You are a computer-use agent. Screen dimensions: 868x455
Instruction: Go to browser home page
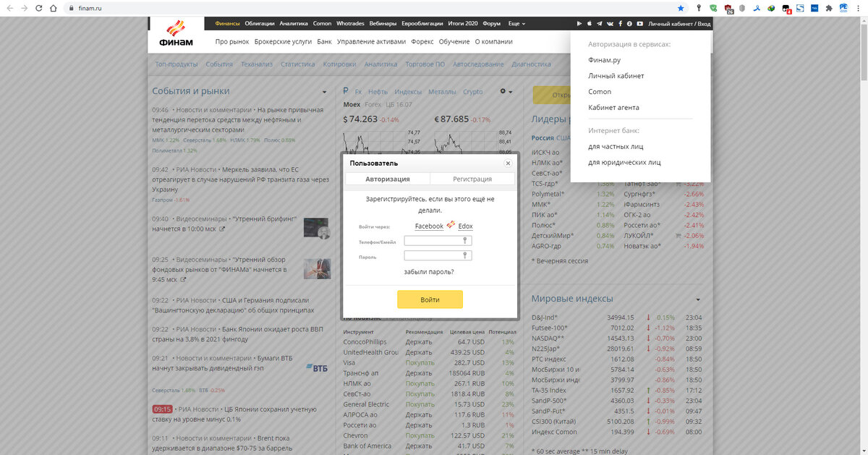(x=54, y=8)
